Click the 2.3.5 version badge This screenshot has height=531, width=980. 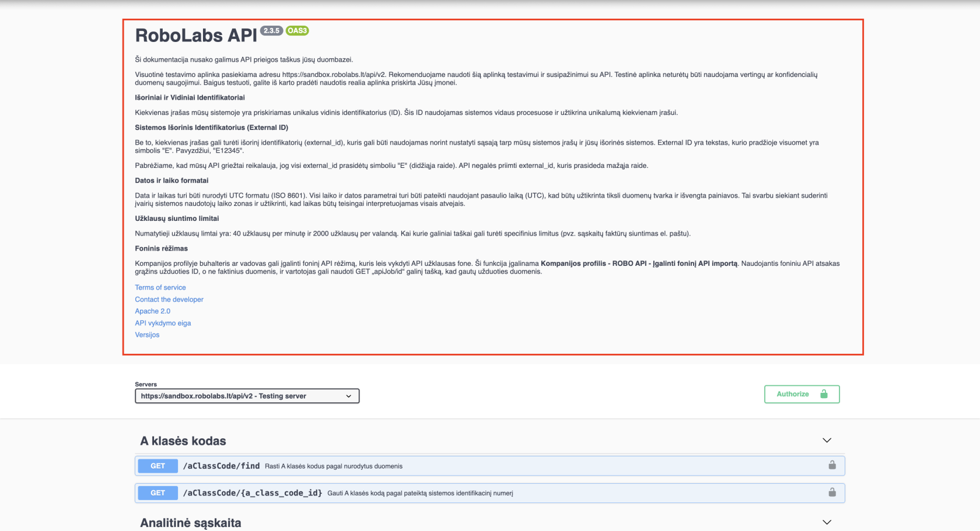[x=271, y=31]
